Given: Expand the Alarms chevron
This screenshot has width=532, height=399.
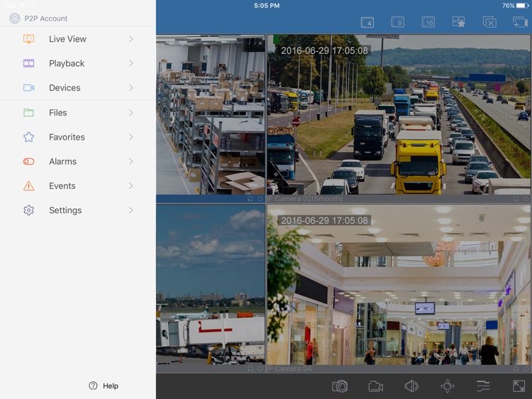Looking at the screenshot, I should pos(131,162).
